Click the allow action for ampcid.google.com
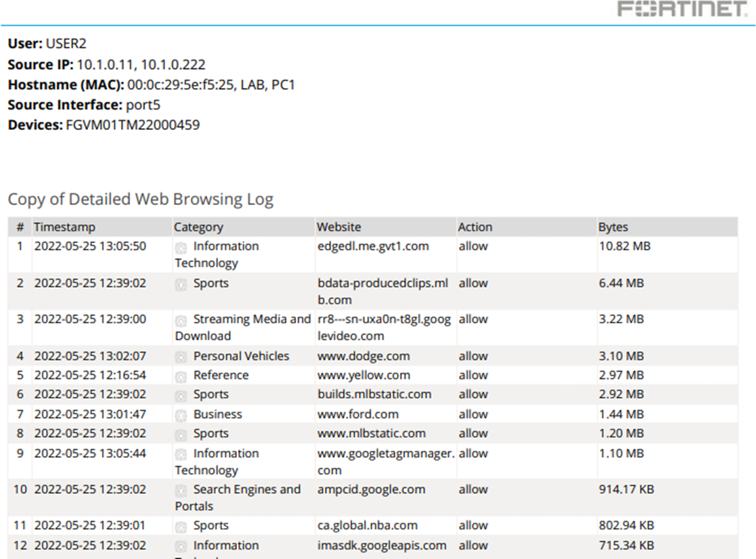 474,489
